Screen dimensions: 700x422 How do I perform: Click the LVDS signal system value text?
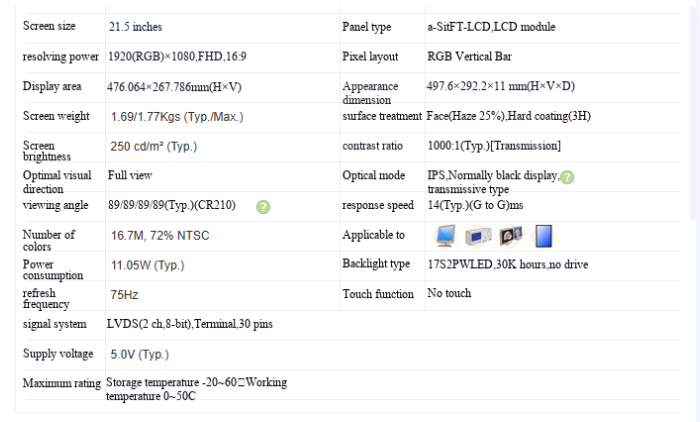click(190, 324)
